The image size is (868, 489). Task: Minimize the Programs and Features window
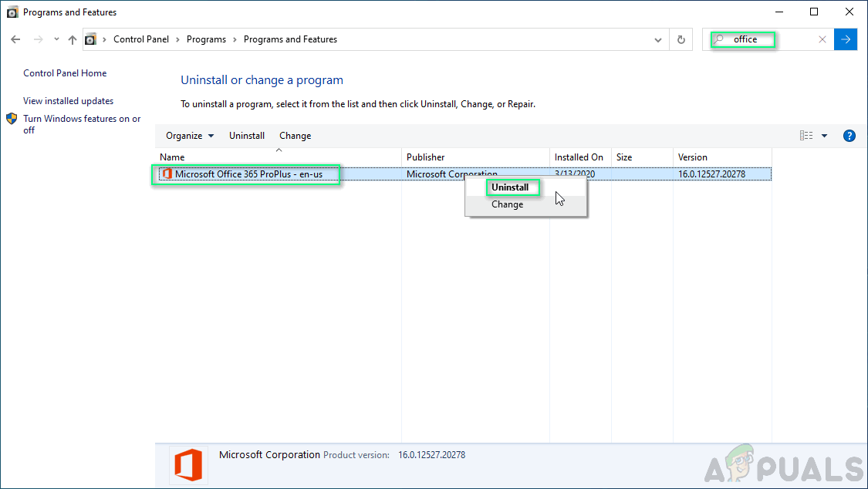pyautogui.click(x=779, y=12)
